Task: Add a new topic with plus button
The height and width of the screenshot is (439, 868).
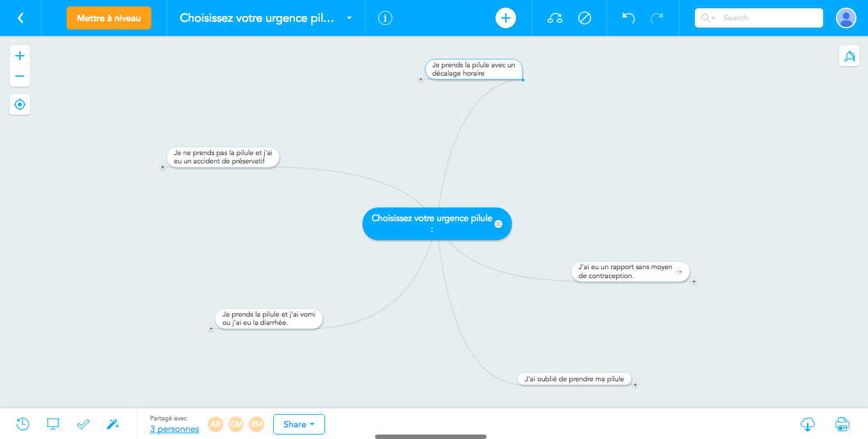Action: click(506, 18)
